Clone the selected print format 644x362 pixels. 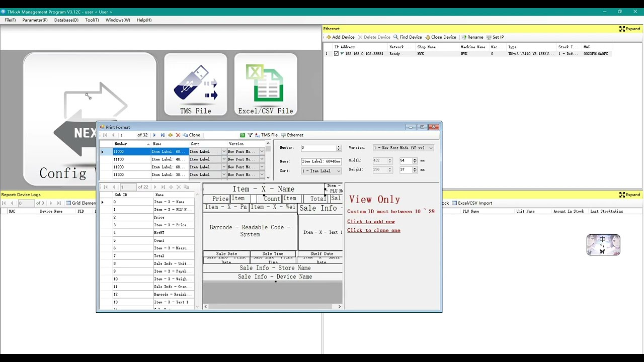coord(191,135)
